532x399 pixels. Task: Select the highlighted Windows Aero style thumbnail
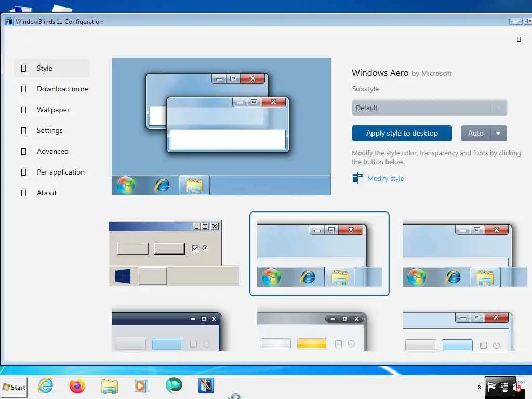(x=320, y=254)
